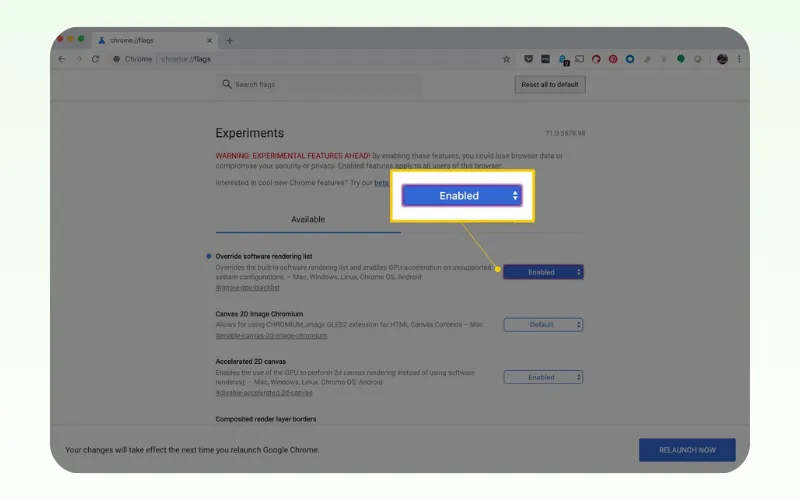Click the Cast screen icon in toolbar

coord(580,59)
